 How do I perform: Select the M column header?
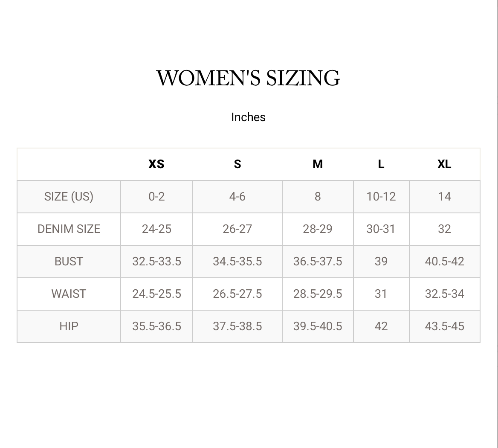318,164
